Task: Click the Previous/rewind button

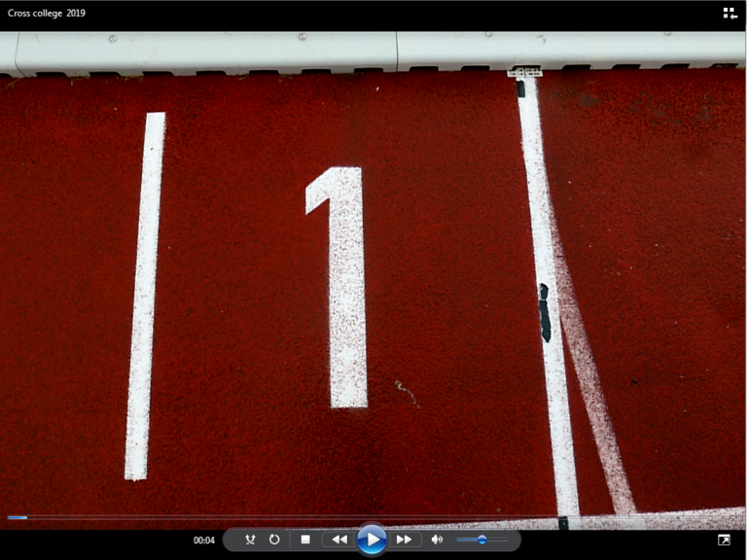Action: click(x=338, y=540)
